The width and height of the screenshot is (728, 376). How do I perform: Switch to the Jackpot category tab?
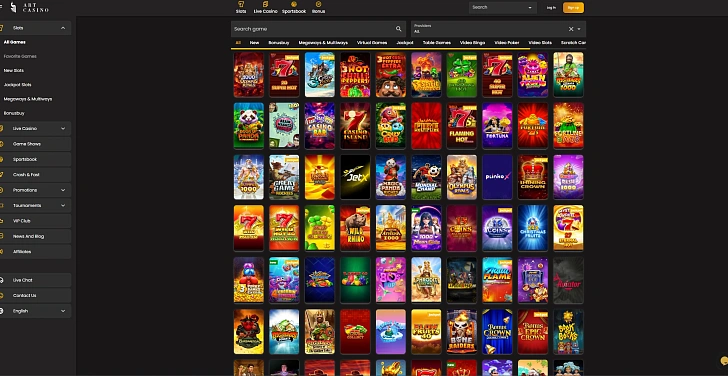point(405,43)
